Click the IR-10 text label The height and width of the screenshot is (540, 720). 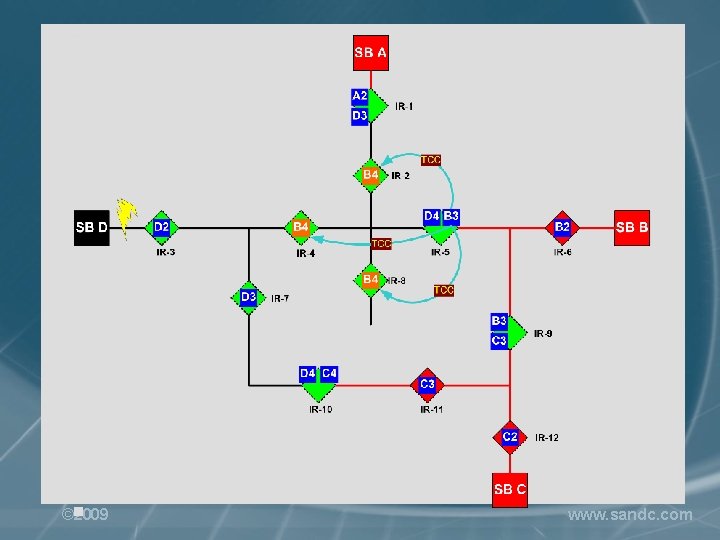[x=321, y=409]
